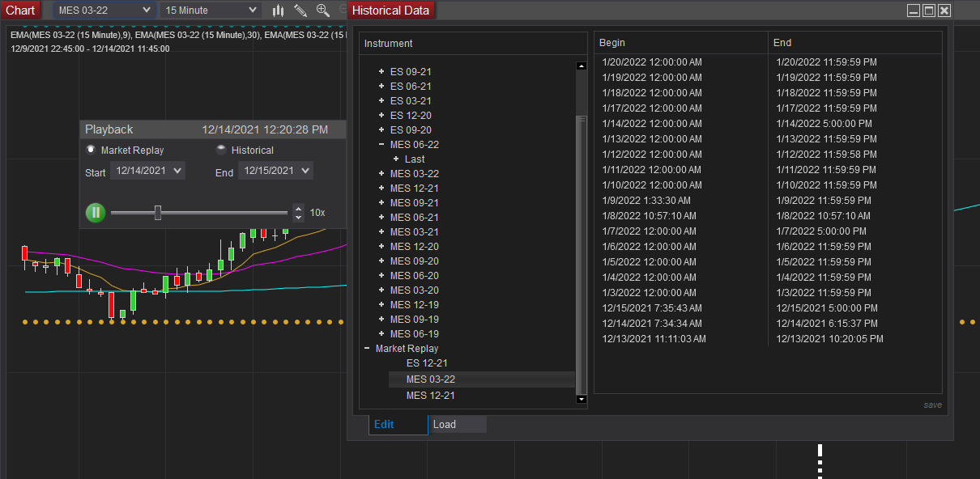The height and width of the screenshot is (479, 980).
Task: Select ES 12-21 under Market Replay
Action: (427, 363)
